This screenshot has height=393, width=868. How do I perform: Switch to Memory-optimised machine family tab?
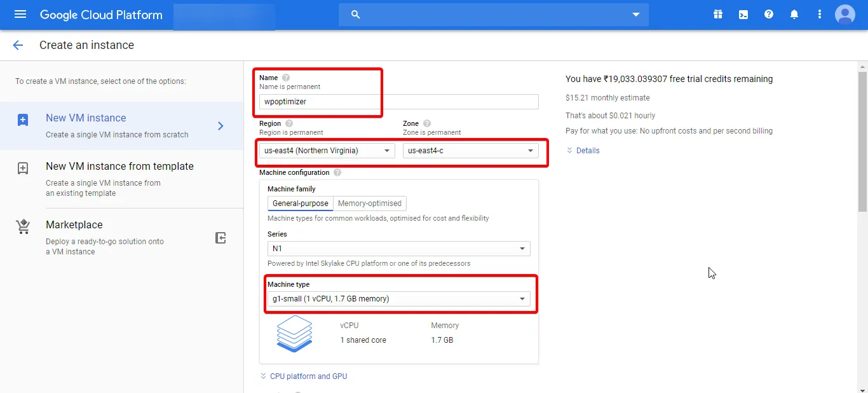coord(370,203)
